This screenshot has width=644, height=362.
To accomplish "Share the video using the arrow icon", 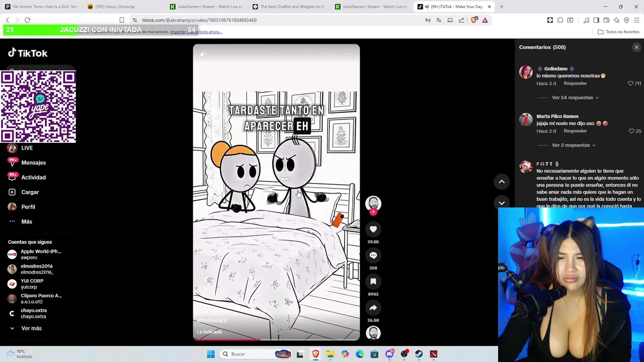I will coord(373,308).
